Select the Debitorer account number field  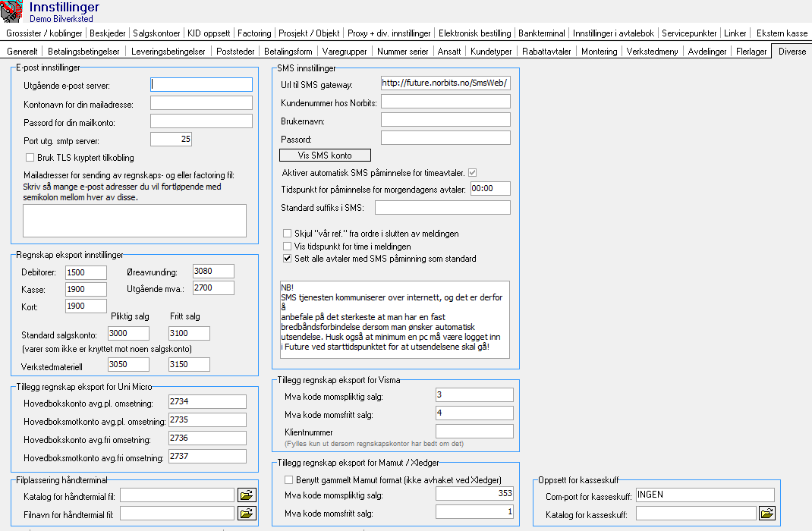86,272
